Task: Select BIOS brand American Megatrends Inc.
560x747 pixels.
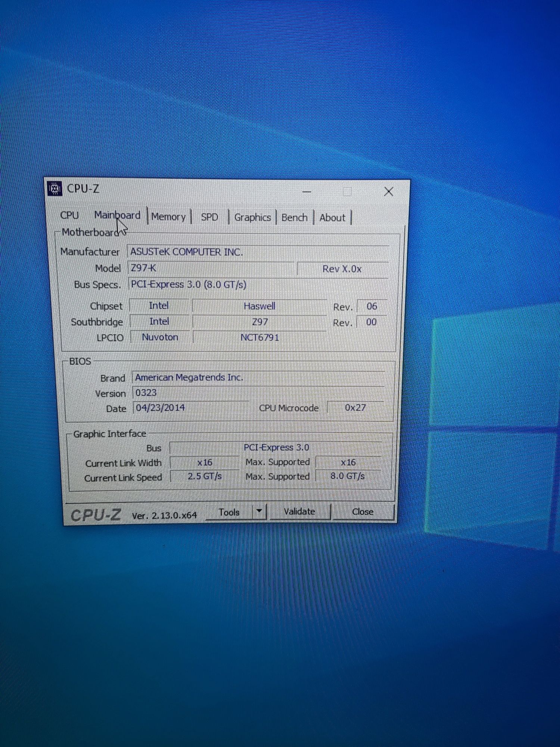Action: click(258, 377)
